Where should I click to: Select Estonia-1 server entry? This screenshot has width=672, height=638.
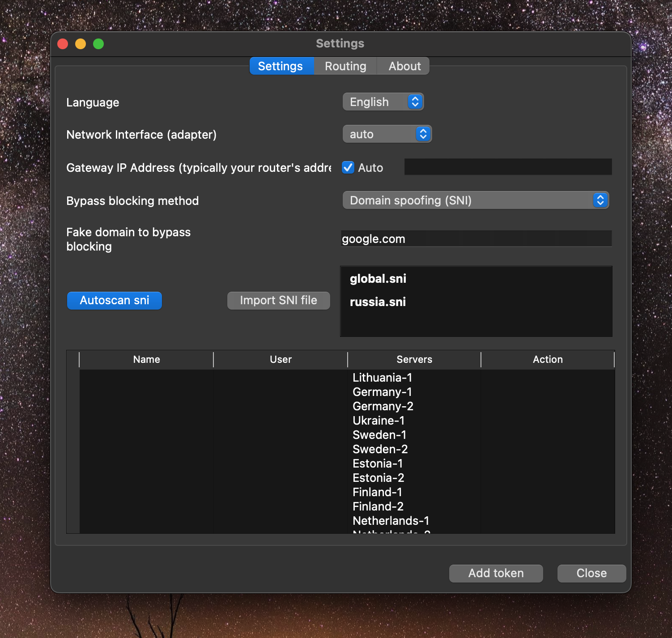(378, 464)
